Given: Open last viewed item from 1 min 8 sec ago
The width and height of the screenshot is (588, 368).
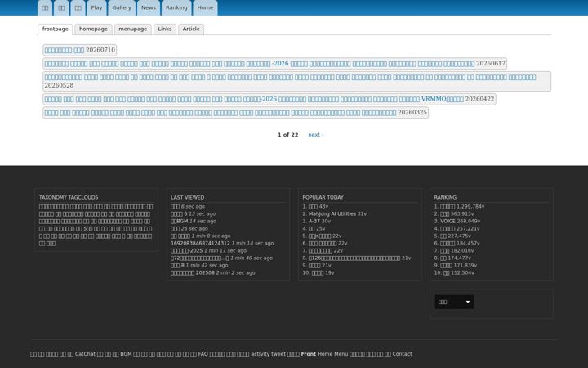Looking at the screenshot, I should coord(180,236).
